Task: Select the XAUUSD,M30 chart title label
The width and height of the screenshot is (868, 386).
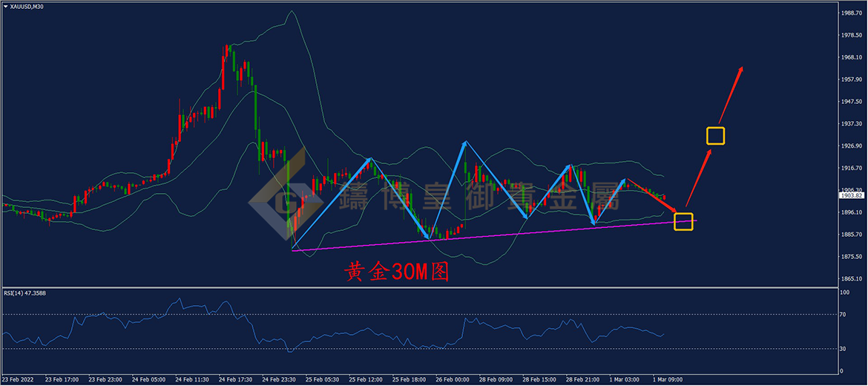Action: click(x=27, y=7)
